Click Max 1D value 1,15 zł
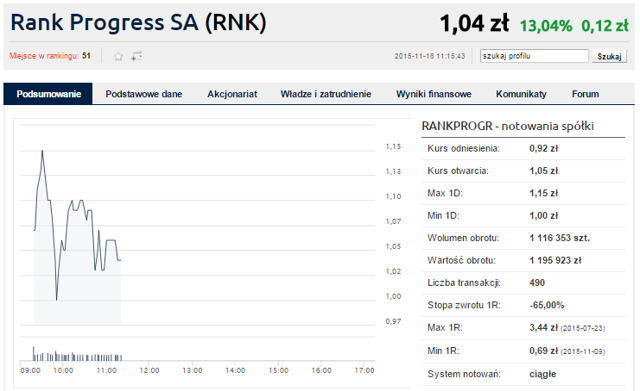 point(543,193)
